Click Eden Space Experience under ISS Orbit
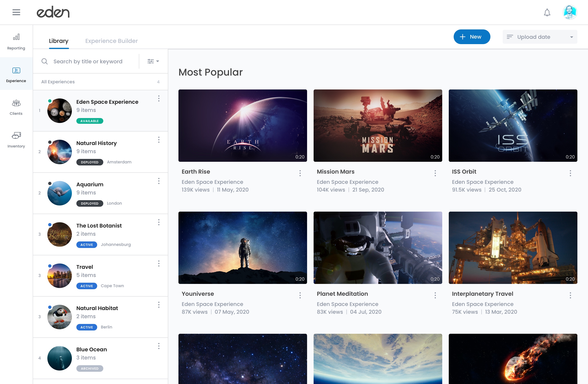The height and width of the screenshot is (384, 588). click(482, 182)
